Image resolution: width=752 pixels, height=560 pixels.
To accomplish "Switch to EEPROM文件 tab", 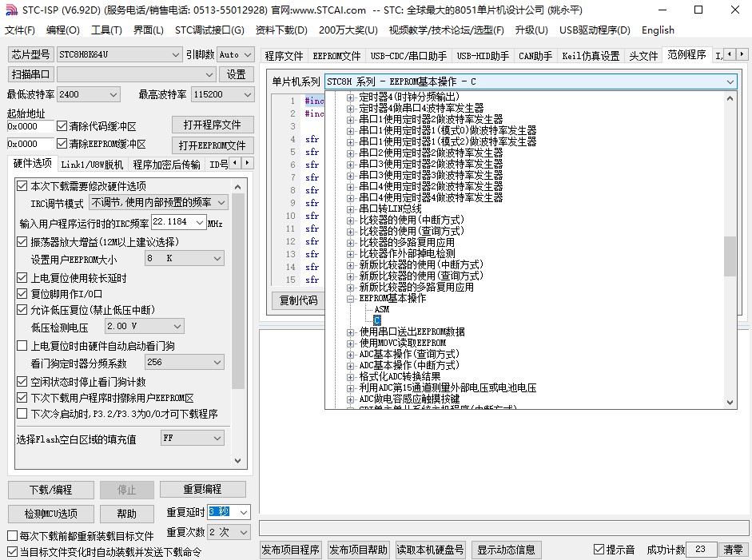I will click(336, 56).
